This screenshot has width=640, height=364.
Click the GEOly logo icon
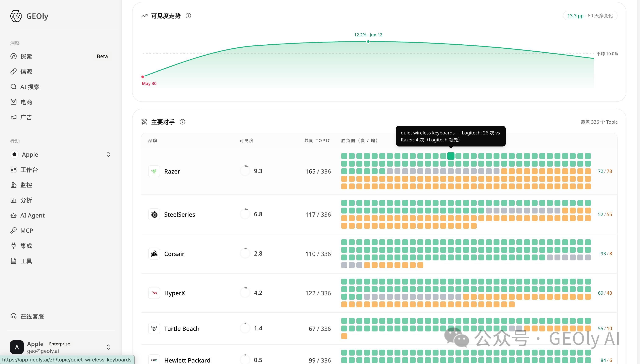16,16
